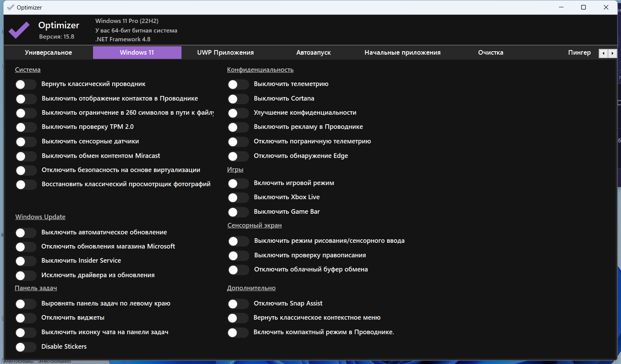Viewport: 621px width, 364px height.
Task: Toggle Вернуть классический проводник switch
Action: [26, 84]
